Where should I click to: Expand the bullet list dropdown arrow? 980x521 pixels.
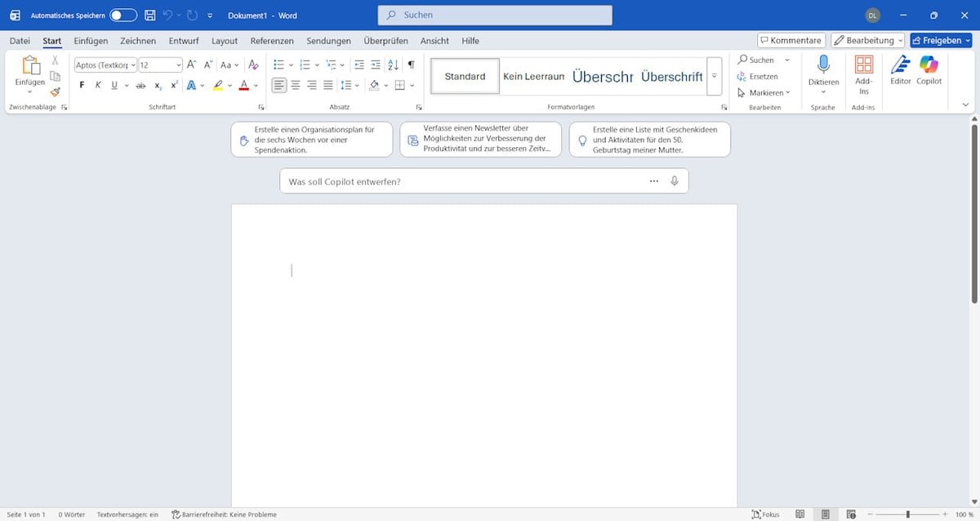coord(291,65)
